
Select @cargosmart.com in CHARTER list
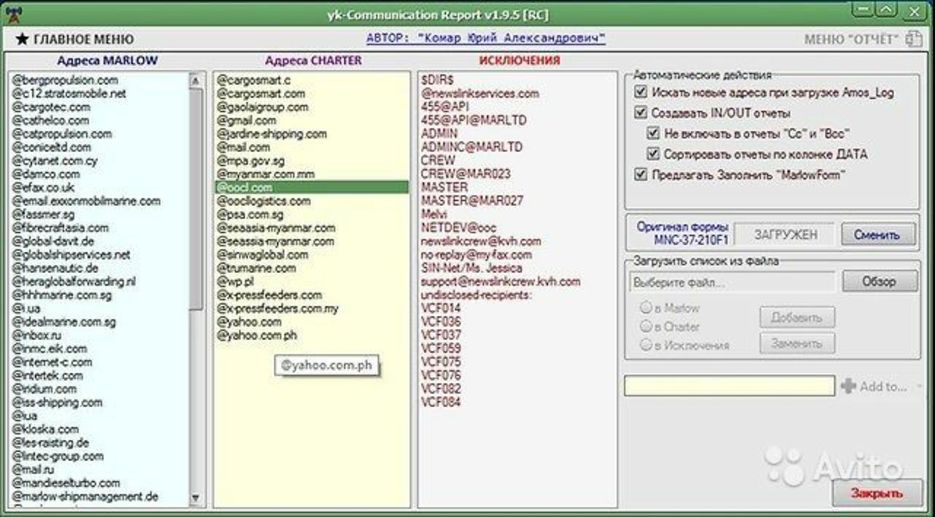(x=261, y=94)
